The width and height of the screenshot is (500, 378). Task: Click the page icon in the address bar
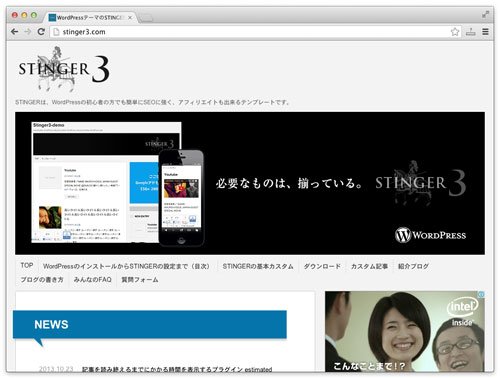point(56,32)
